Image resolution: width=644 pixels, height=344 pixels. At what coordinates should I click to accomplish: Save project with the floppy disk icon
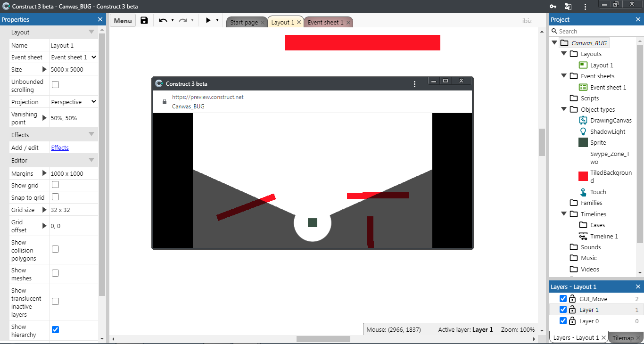pos(144,20)
